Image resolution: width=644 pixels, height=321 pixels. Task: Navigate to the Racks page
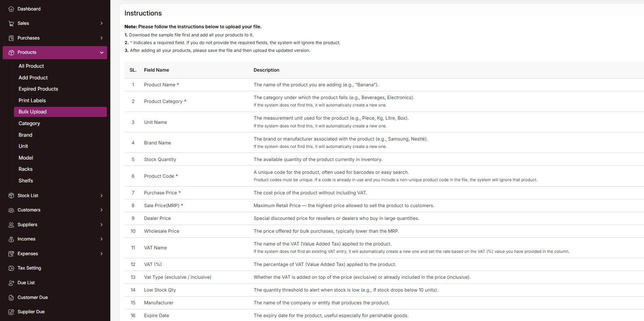[26, 169]
